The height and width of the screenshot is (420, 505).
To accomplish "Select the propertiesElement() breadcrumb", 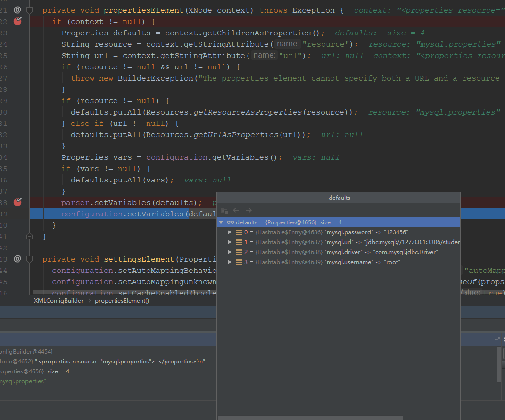I will (122, 301).
